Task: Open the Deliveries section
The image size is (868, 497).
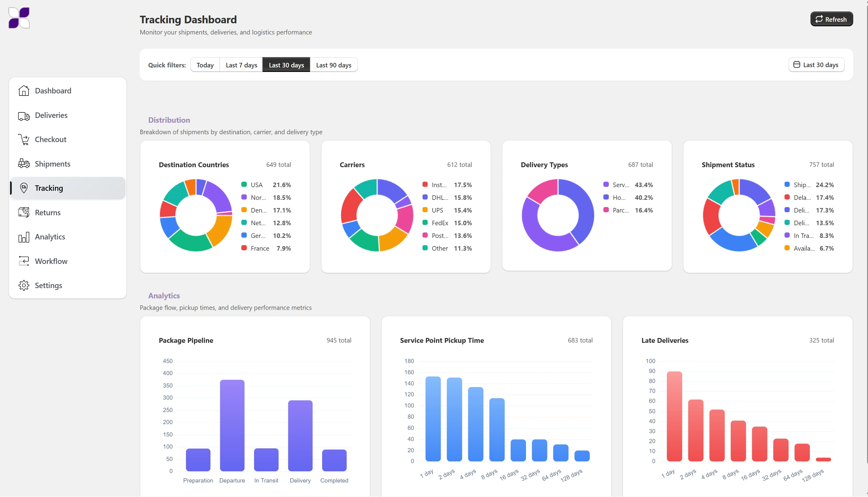Action: (68, 115)
